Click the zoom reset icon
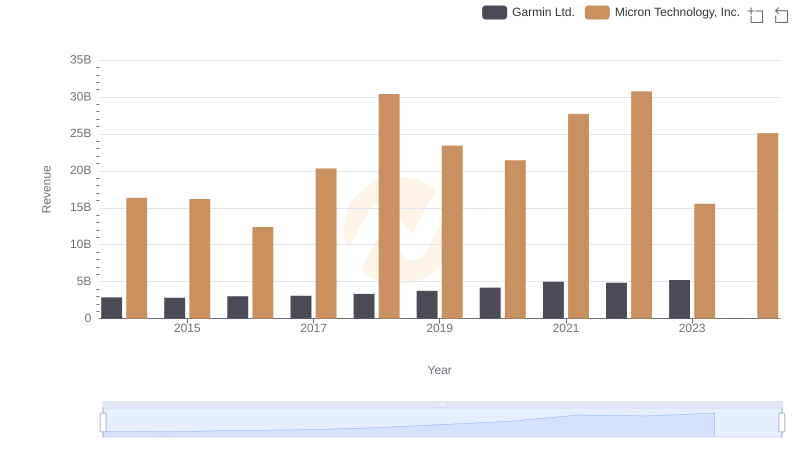800x461 pixels. coord(781,15)
